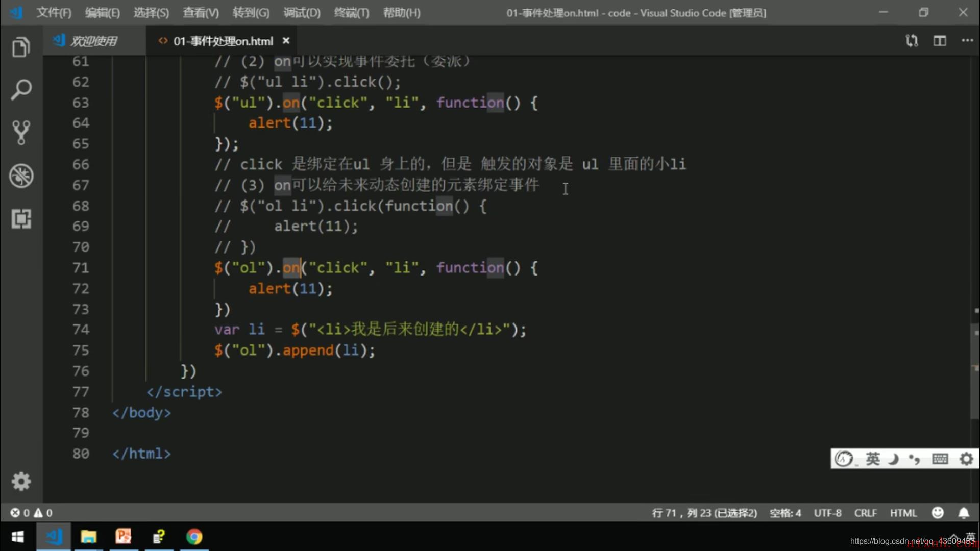Open the IME soft keyboard icon
This screenshot has height=551, width=980.
(940, 459)
